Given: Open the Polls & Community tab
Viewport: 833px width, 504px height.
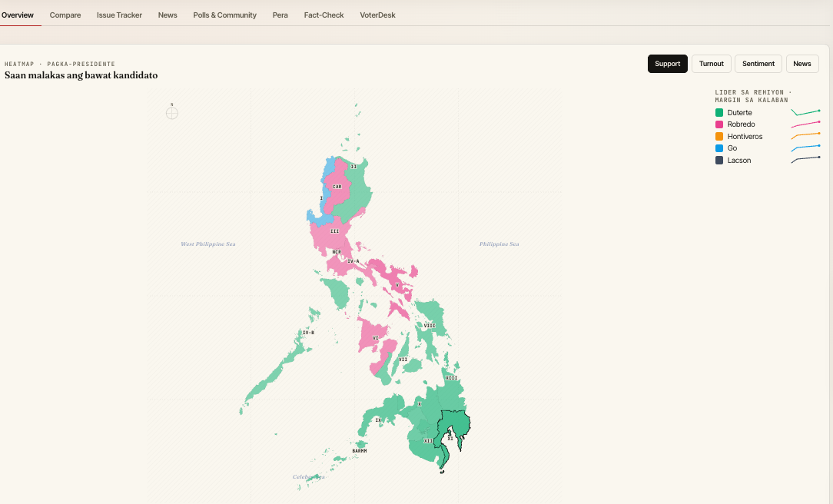Looking at the screenshot, I should [x=224, y=15].
